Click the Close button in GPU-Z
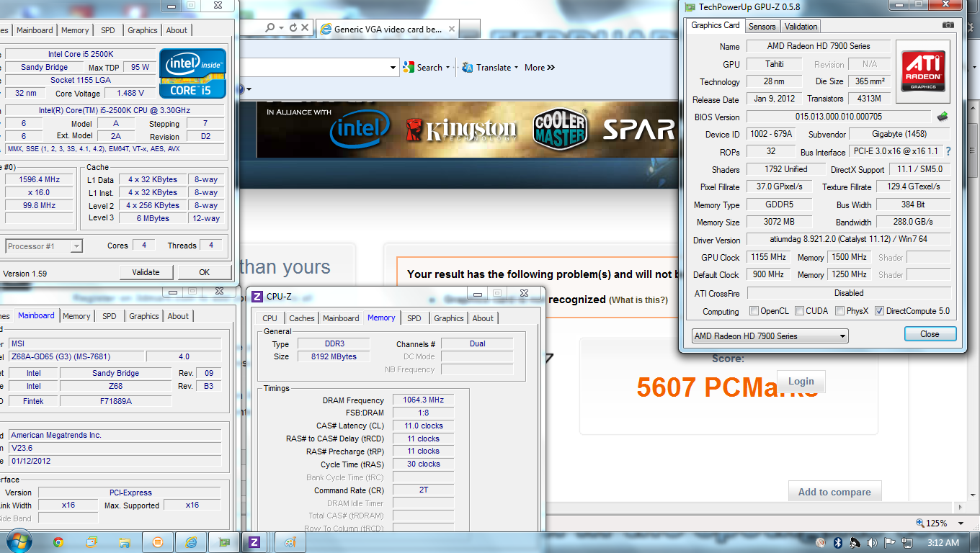The height and width of the screenshot is (553, 980). click(930, 334)
